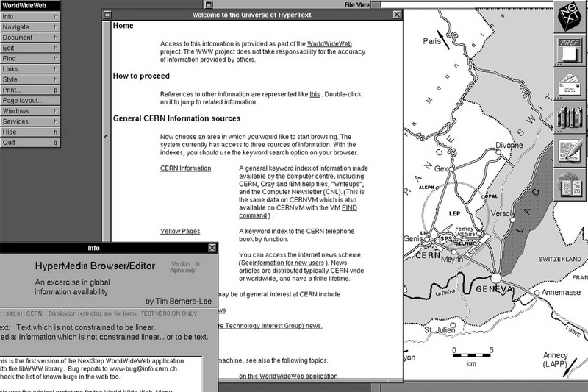This screenshot has width=588, height=392.
Task: Click miniaturize icon of the HyperText window
Action: coord(107,15)
